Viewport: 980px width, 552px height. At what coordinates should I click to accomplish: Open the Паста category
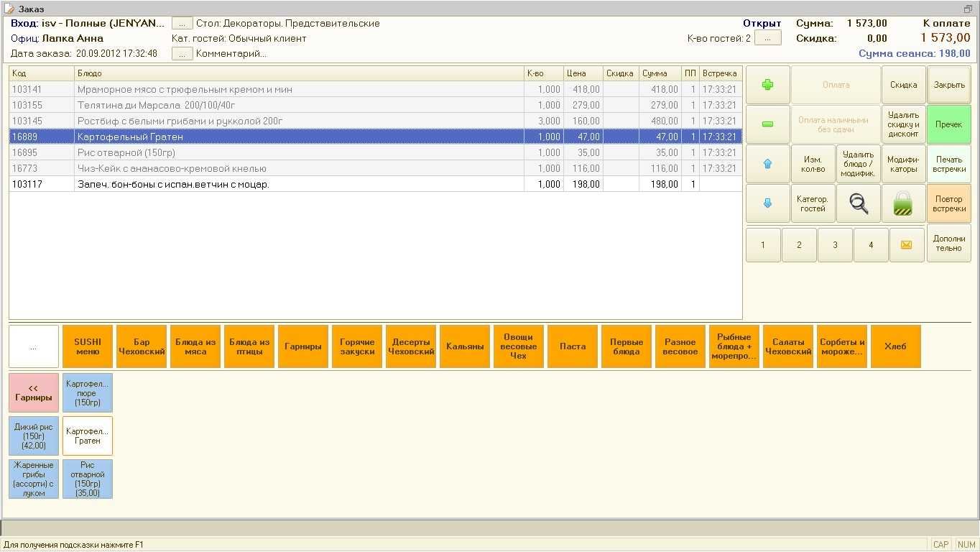tap(573, 346)
